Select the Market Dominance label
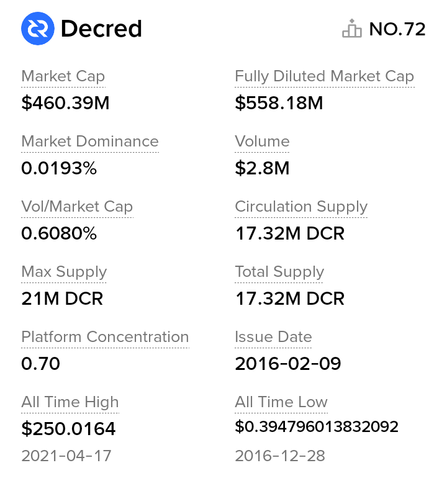Viewport: 447px width, 504px height. 90,142
